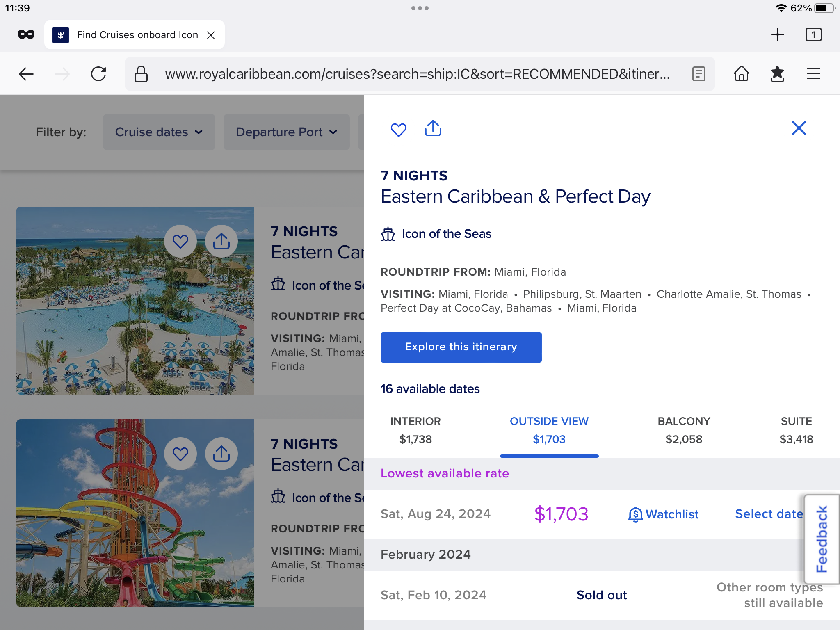Select the BALCONY $2,058 tab
The image size is (840, 630).
[684, 431]
